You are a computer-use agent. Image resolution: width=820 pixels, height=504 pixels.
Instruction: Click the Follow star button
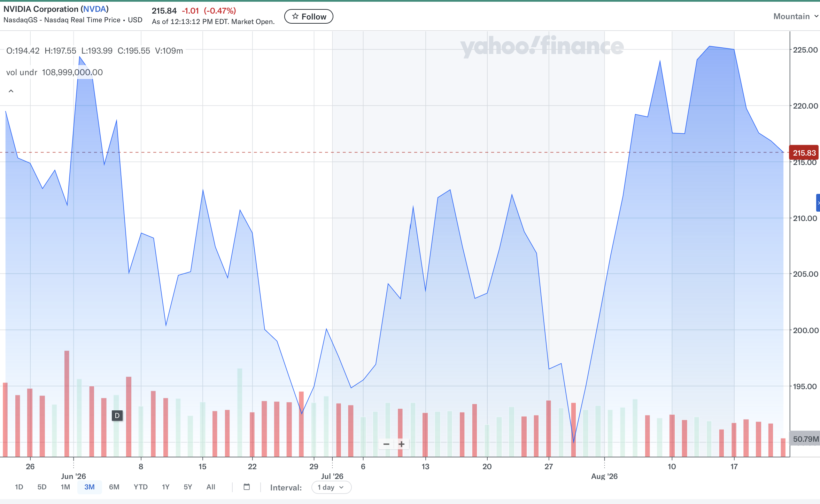click(309, 16)
